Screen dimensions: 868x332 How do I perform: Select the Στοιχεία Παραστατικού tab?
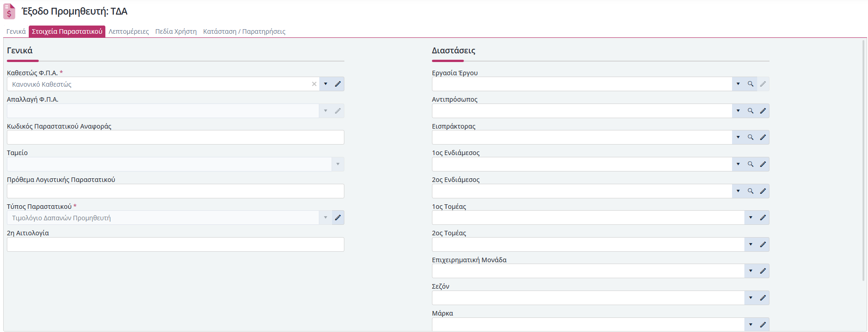67,31
